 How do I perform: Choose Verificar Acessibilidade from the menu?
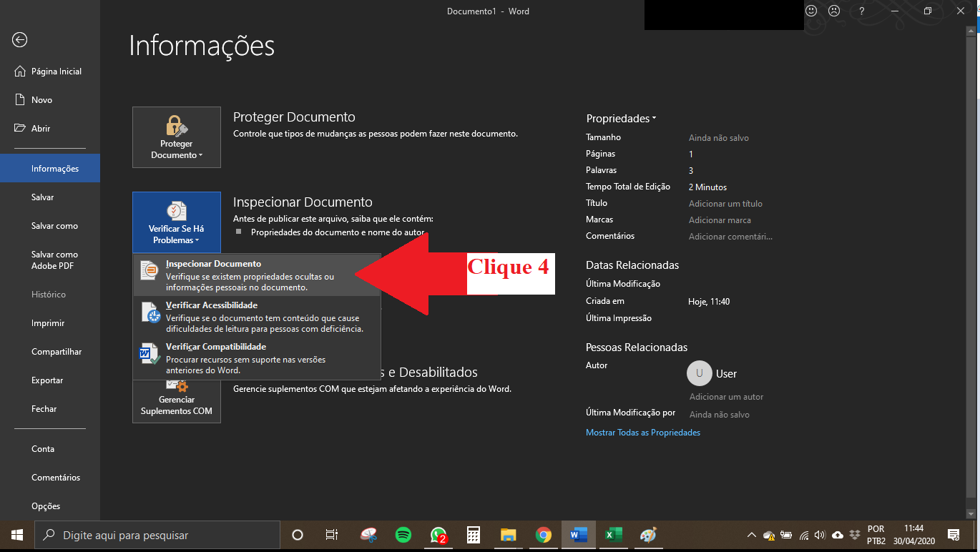point(257,317)
